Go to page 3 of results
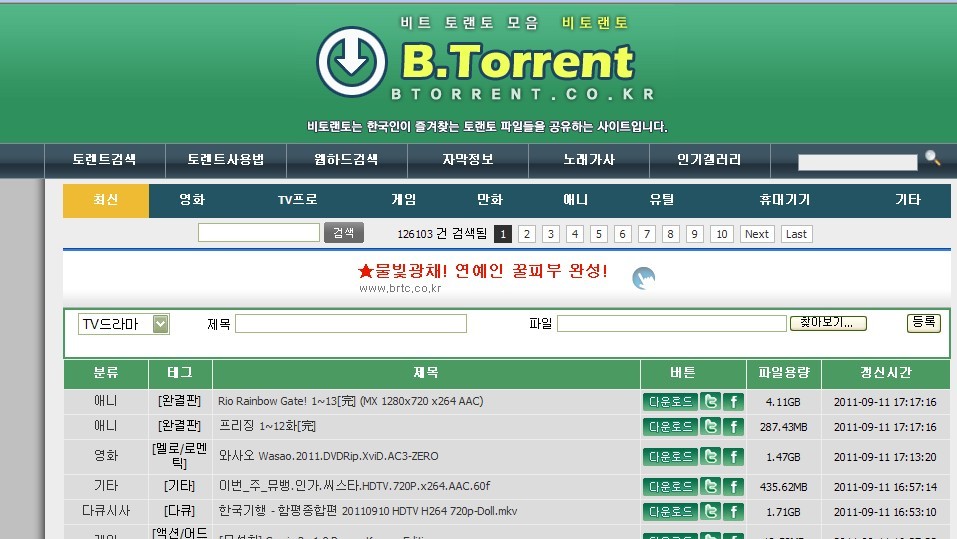Screen dimensions: 957x539 coord(551,234)
